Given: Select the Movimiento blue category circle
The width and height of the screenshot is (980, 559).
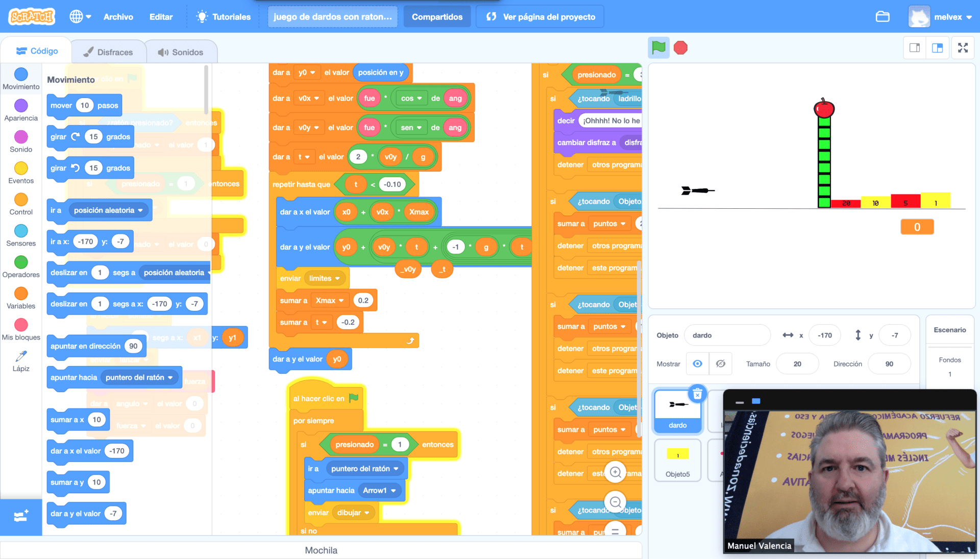Looking at the screenshot, I should tap(21, 75).
